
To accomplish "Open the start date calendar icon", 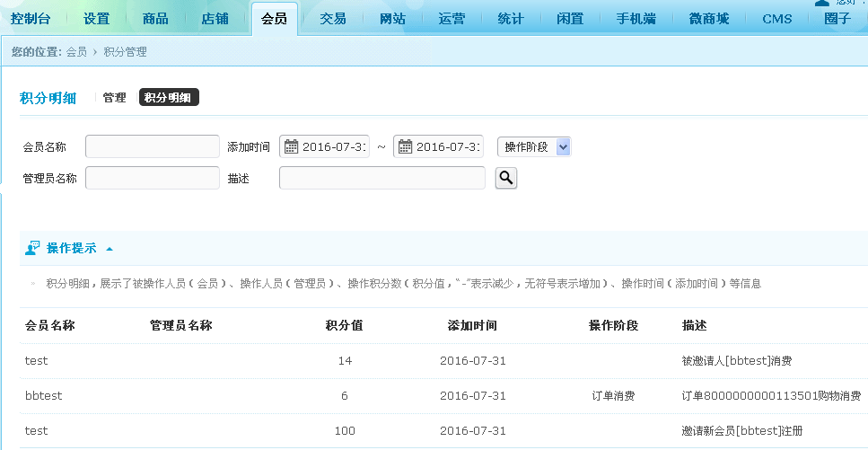I will 291,146.
